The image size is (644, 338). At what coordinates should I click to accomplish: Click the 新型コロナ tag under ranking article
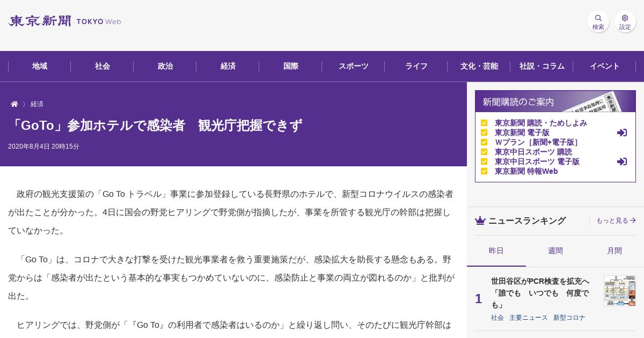[569, 318]
